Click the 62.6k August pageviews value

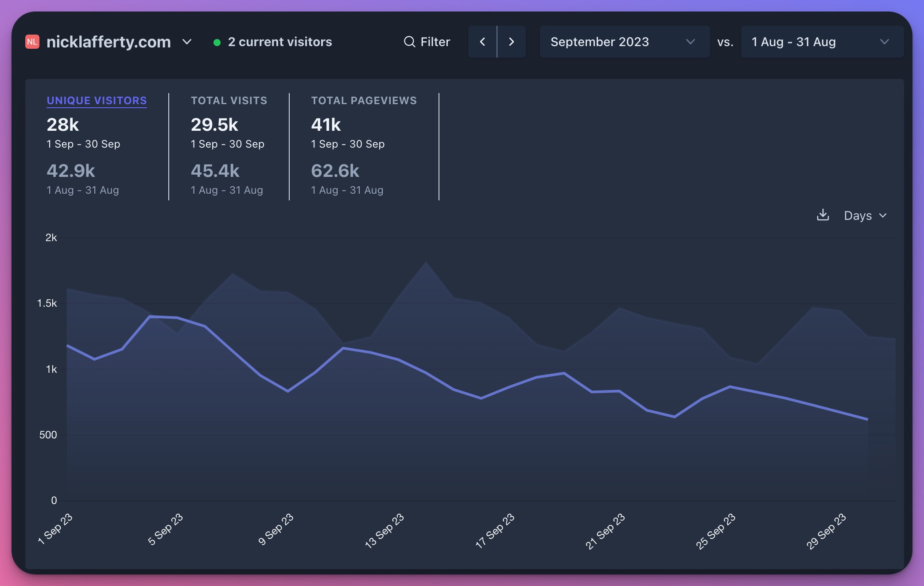(335, 171)
